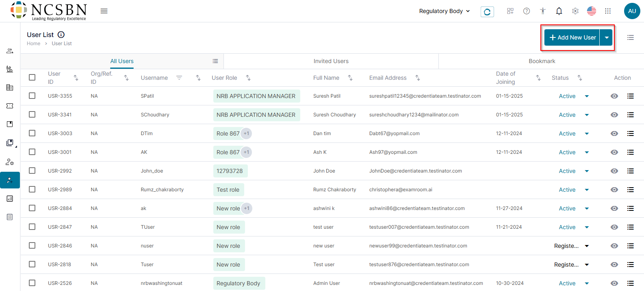The width and height of the screenshot is (644, 291).
Task: Open the help question mark icon
Action: [526, 11]
